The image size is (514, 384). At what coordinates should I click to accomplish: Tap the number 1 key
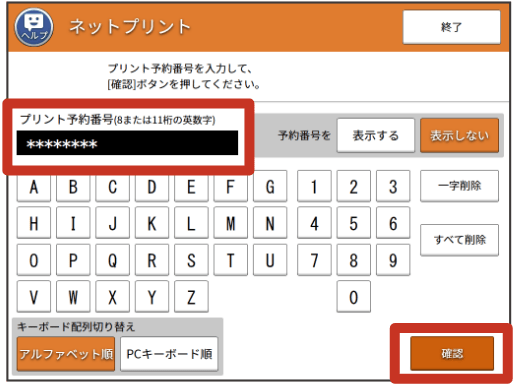pyautogui.click(x=314, y=186)
